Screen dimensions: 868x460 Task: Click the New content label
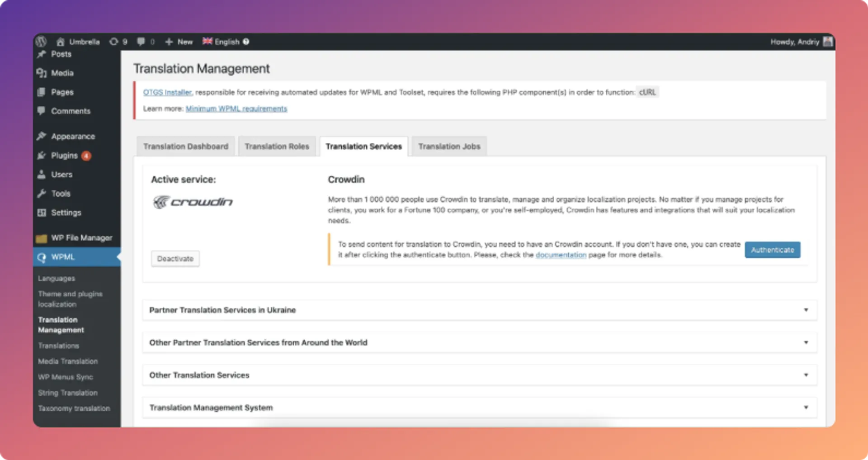tap(185, 42)
